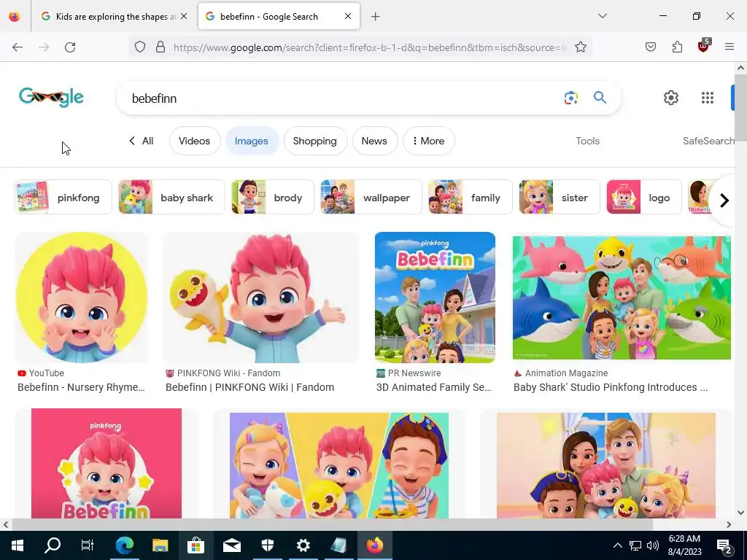This screenshot has height=560, width=747.
Task: Open 'Bebefinn | PINKFONG Wiki | Fandom' link
Action: (249, 387)
